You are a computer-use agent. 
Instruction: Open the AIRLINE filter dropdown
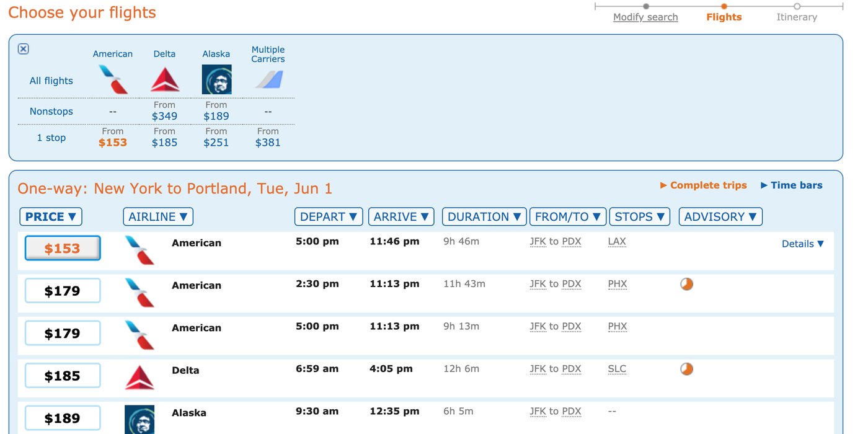(x=158, y=216)
